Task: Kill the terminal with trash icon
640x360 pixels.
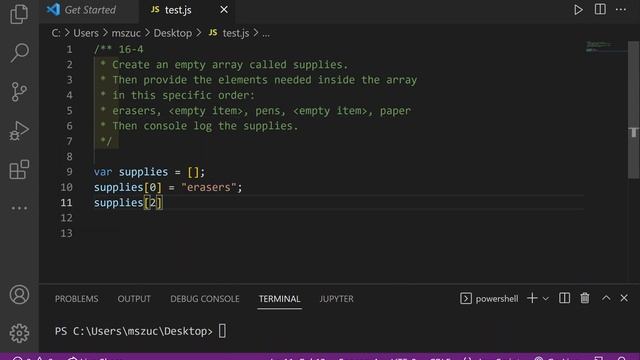Action: pyautogui.click(x=585, y=298)
